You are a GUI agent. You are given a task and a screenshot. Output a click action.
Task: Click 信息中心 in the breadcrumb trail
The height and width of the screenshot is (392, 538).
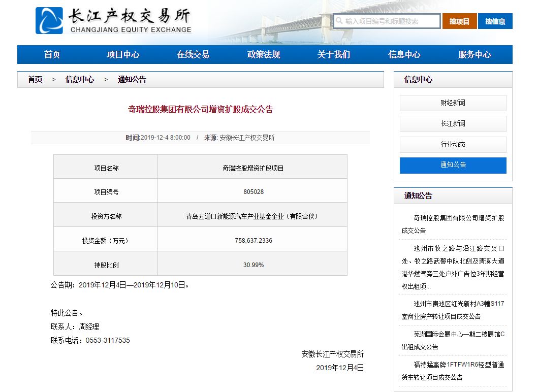tap(80, 80)
